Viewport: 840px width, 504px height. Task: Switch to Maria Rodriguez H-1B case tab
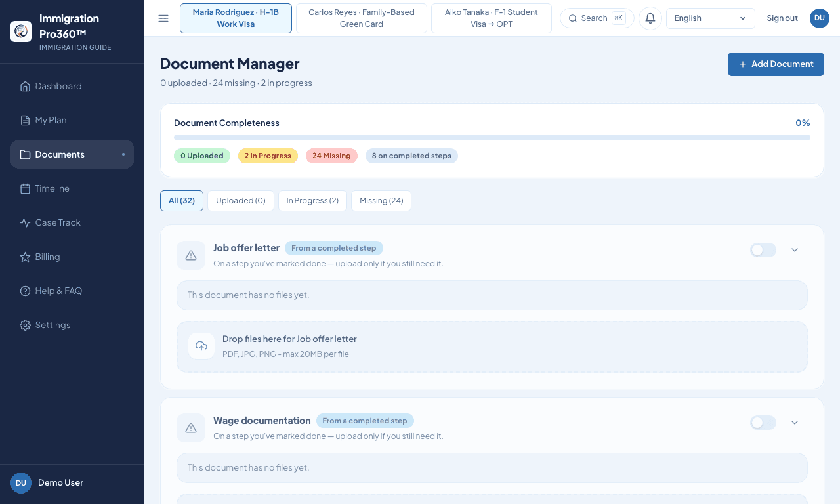(x=236, y=18)
